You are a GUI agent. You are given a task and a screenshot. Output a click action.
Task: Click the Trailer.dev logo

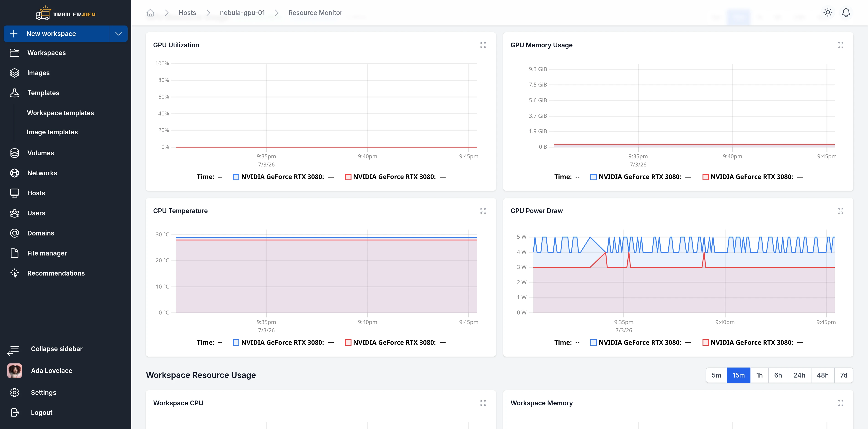[66, 13]
